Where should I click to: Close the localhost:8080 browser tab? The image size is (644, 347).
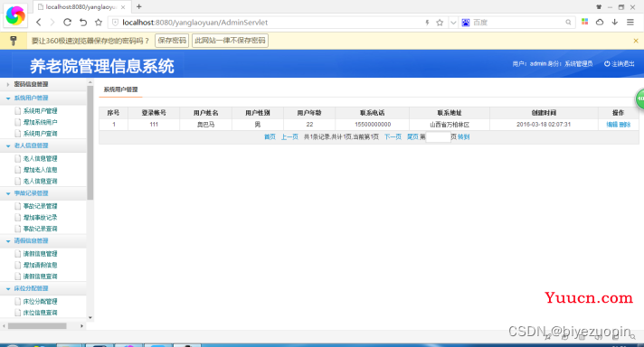(123, 7)
